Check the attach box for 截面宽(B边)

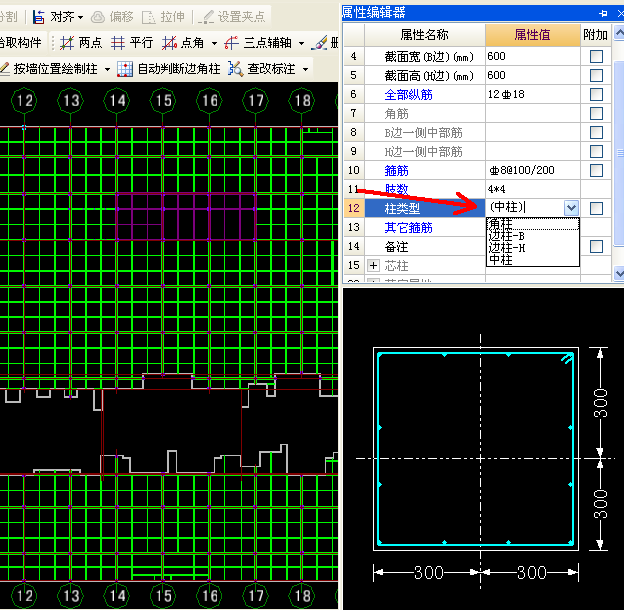[x=596, y=57]
